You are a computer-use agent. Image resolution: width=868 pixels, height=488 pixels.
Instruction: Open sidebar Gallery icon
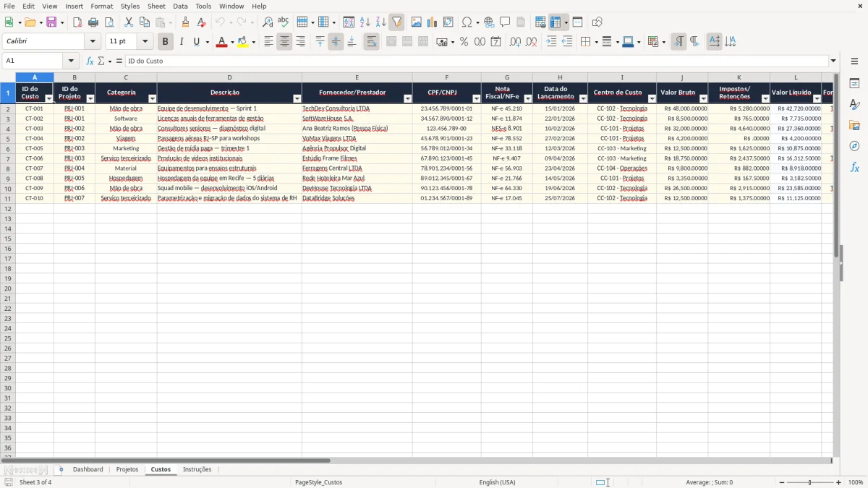854,126
